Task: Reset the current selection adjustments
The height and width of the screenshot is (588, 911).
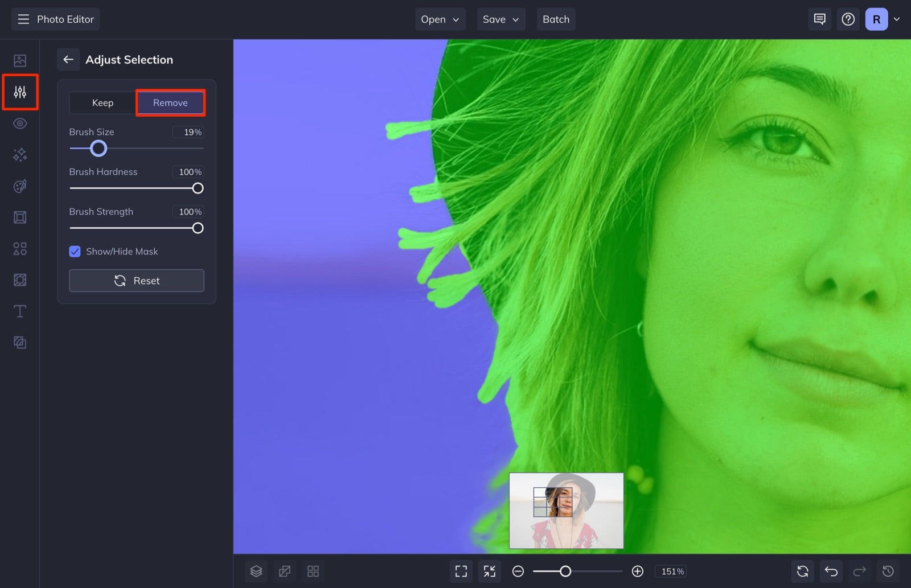Action: click(x=136, y=280)
